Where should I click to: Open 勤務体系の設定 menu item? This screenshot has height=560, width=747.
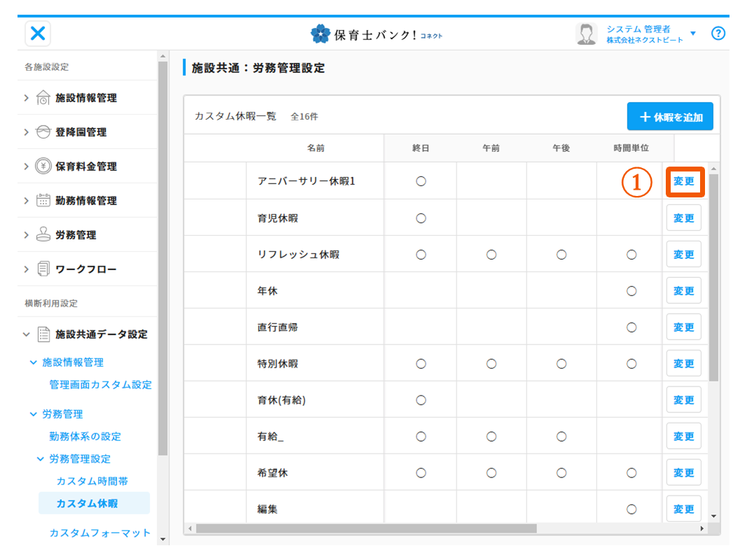pos(85,437)
